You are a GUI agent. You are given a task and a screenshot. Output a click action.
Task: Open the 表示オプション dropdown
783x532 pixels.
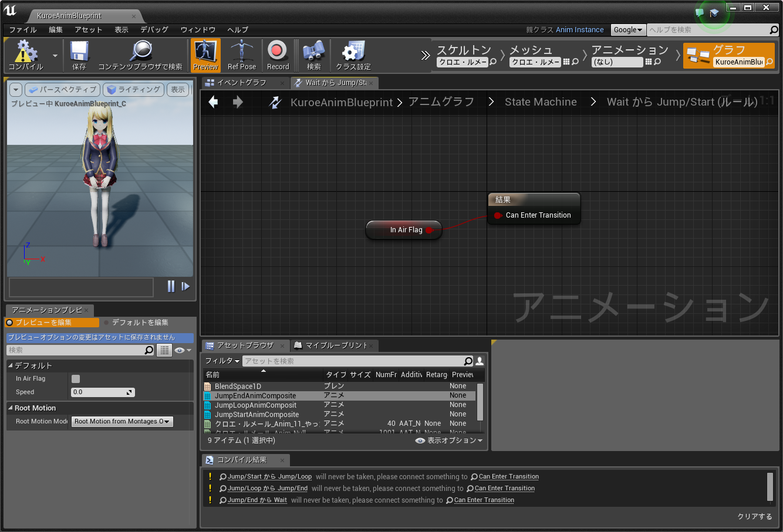point(449,440)
